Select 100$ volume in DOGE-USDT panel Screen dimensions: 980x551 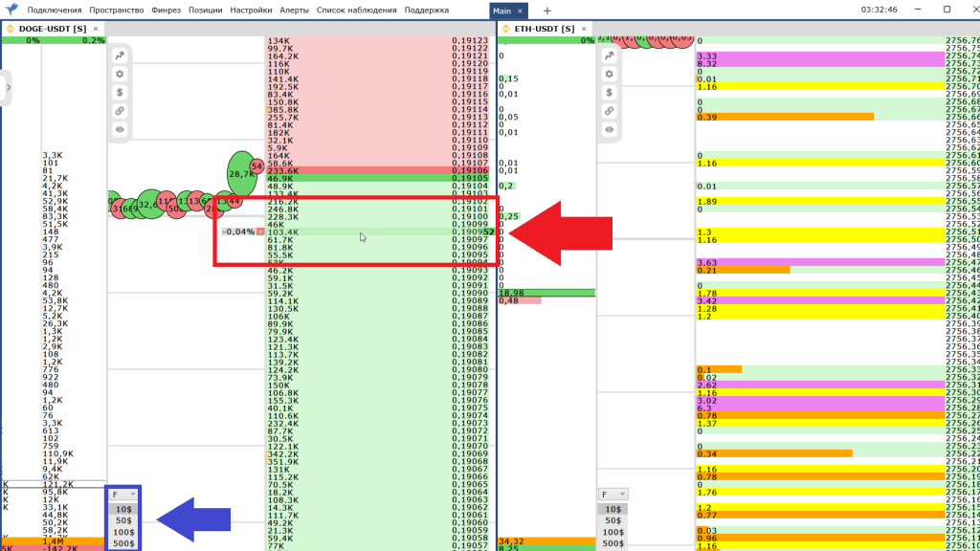click(x=123, y=532)
